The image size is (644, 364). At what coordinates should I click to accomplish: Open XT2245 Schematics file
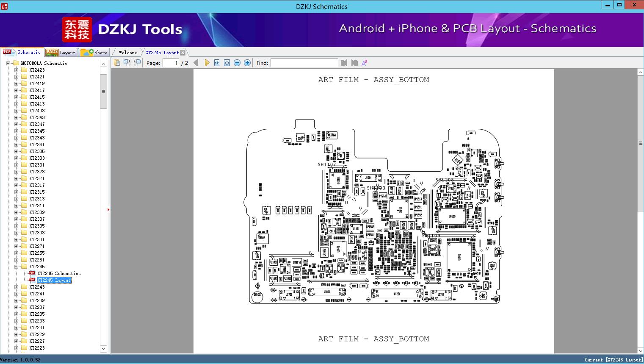click(59, 273)
